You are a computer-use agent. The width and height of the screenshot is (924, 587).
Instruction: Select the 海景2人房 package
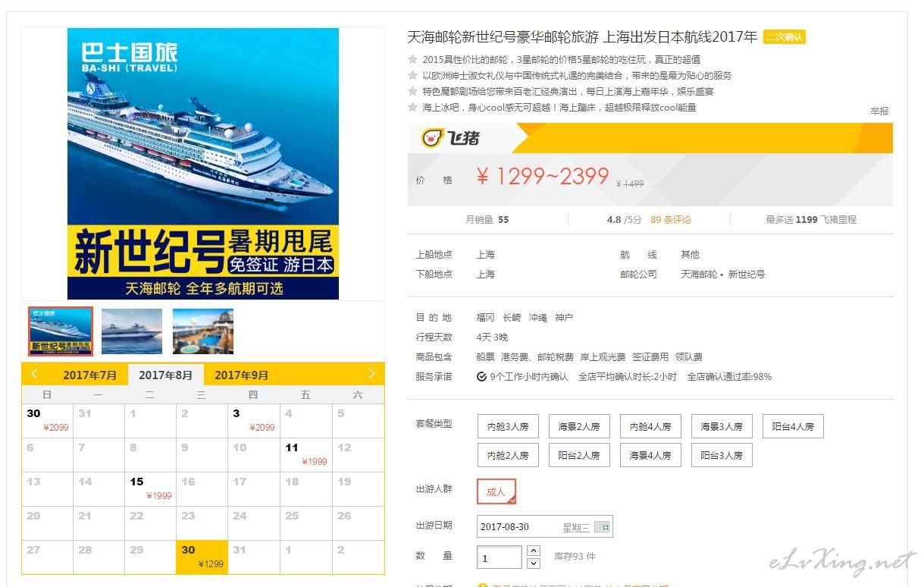579,426
